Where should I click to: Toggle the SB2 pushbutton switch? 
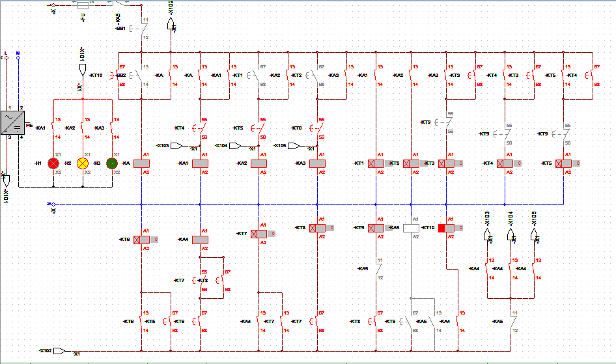point(137,76)
